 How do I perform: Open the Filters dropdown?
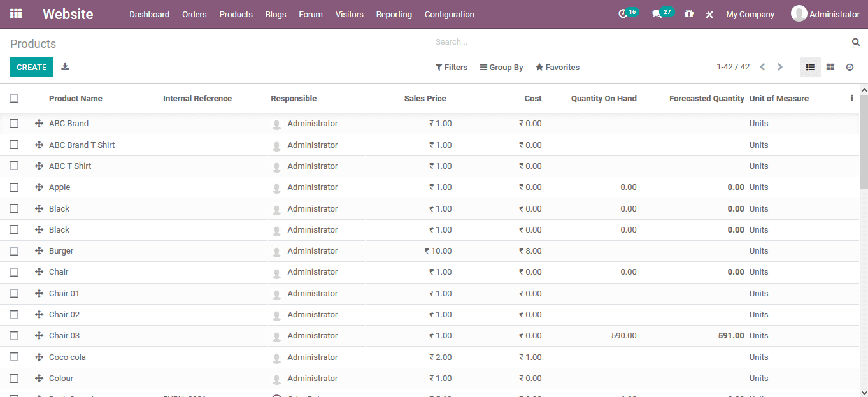pos(451,66)
